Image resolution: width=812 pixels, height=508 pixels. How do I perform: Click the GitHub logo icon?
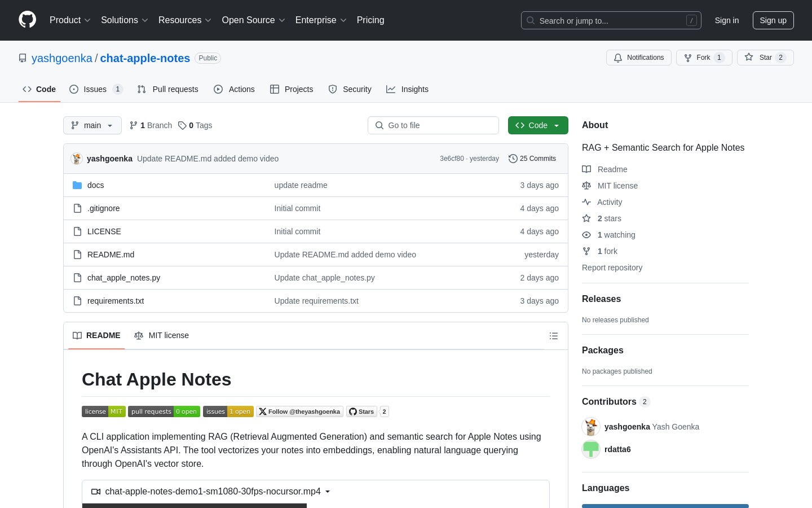pyautogui.click(x=27, y=20)
